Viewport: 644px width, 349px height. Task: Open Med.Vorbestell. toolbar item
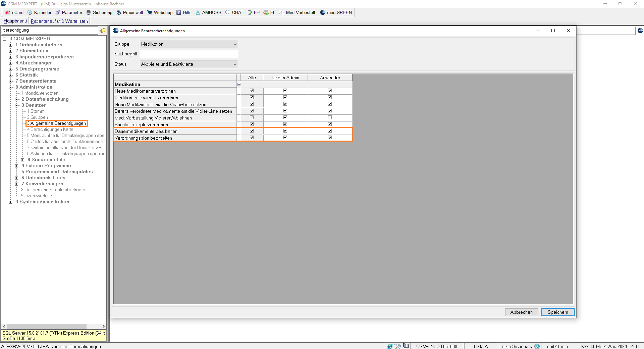point(298,12)
